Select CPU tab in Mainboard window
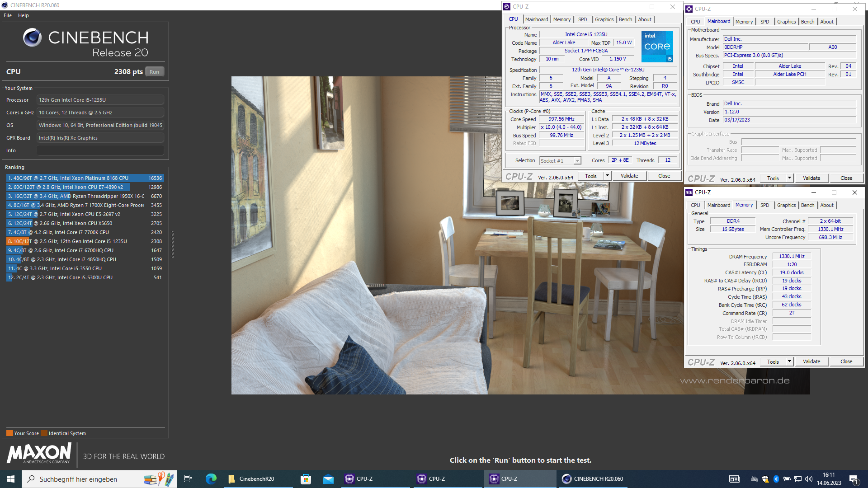868x488 pixels. click(695, 22)
